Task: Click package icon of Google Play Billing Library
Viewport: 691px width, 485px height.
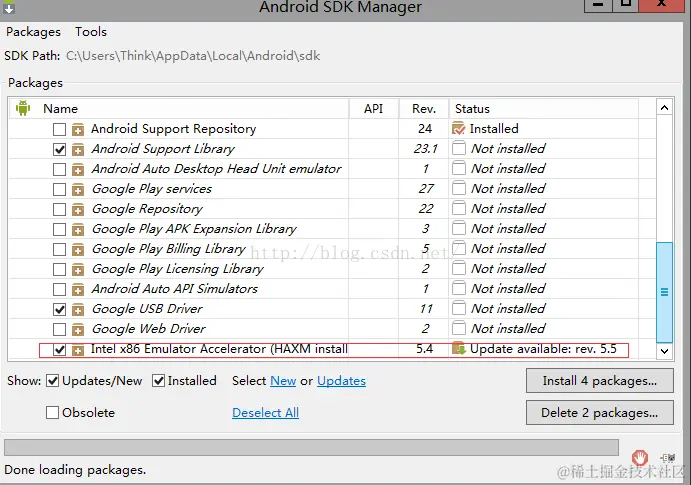Action: pyautogui.click(x=78, y=249)
